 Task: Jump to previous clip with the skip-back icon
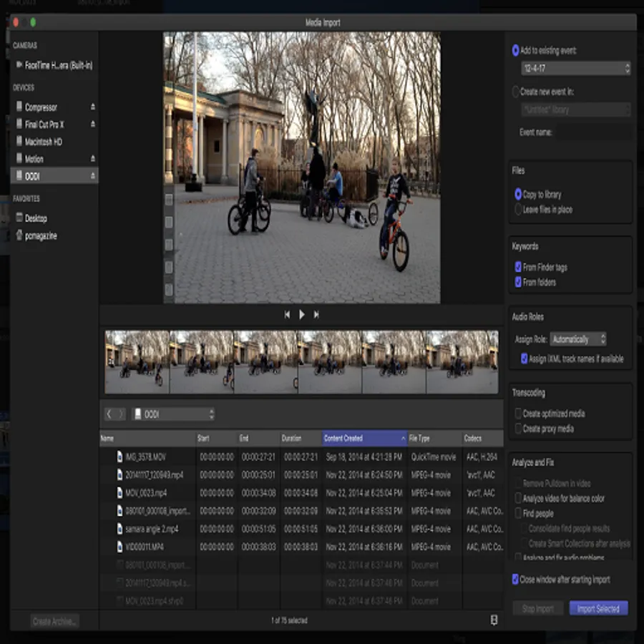coord(287,314)
